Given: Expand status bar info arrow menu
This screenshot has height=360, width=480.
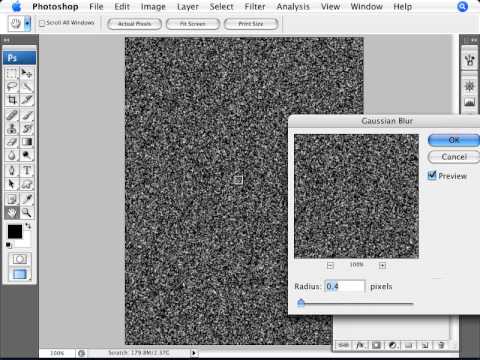Looking at the screenshot, I should [194, 353].
